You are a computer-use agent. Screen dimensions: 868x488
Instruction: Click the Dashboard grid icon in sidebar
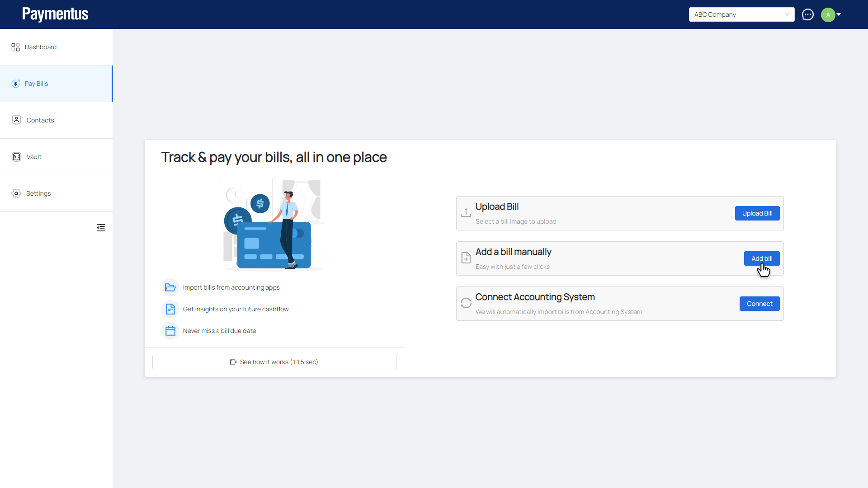[x=15, y=47]
